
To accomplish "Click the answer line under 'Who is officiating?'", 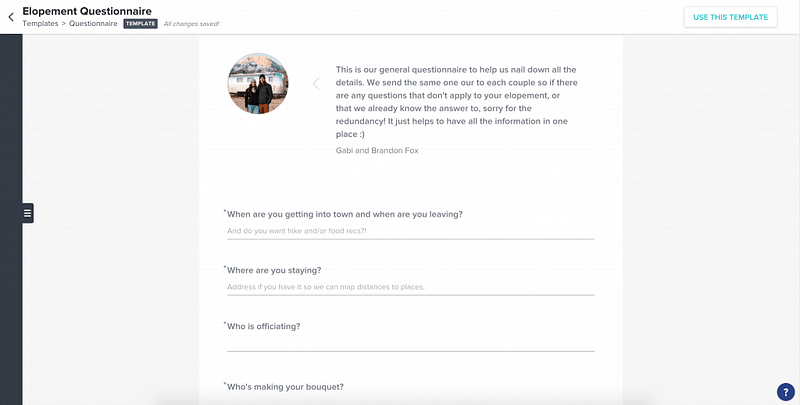I will pos(410,343).
